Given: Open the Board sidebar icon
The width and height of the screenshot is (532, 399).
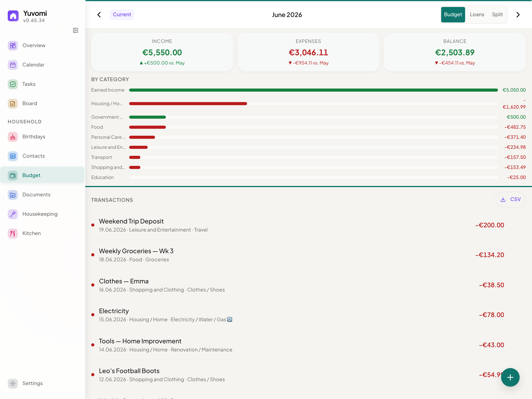Looking at the screenshot, I should 13,103.
